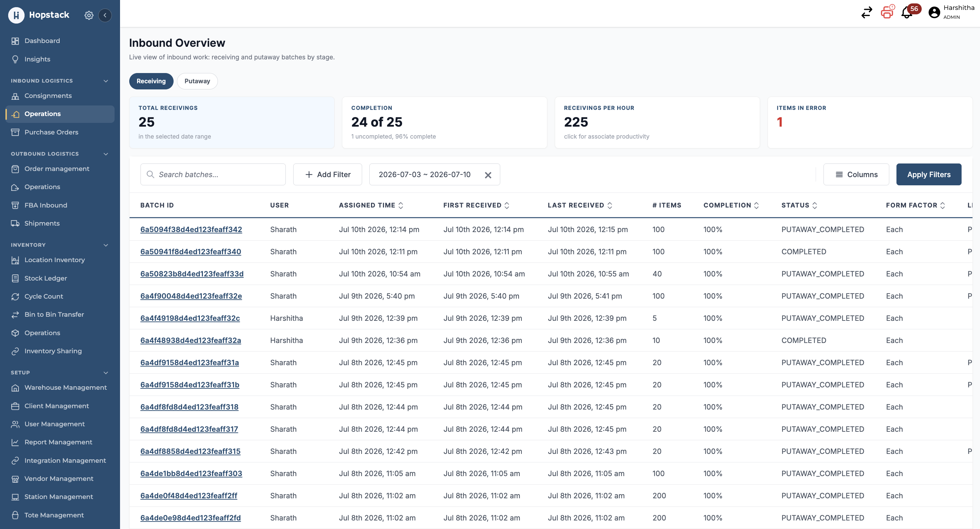Open the printer alerts icon
Screen dimensions: 980x529
(x=887, y=12)
